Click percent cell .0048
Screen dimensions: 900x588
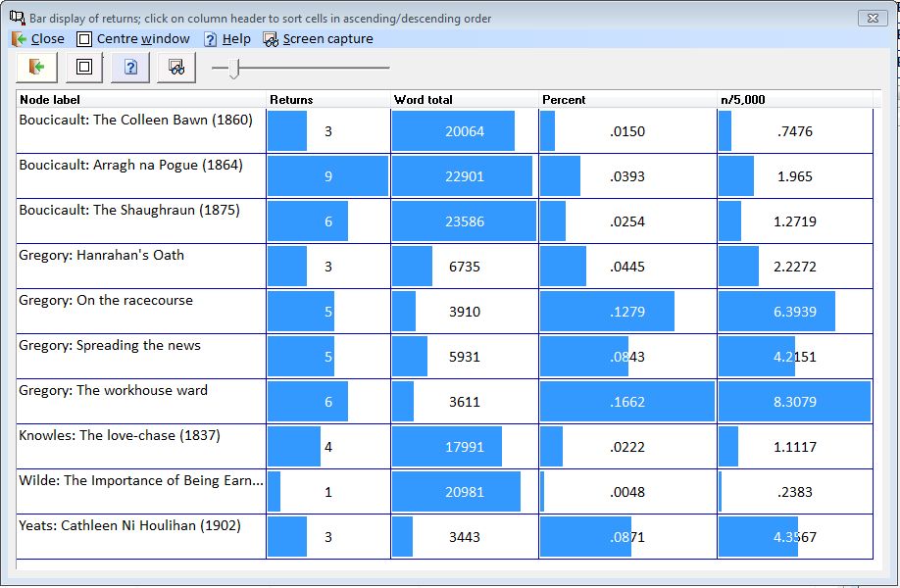click(627, 492)
